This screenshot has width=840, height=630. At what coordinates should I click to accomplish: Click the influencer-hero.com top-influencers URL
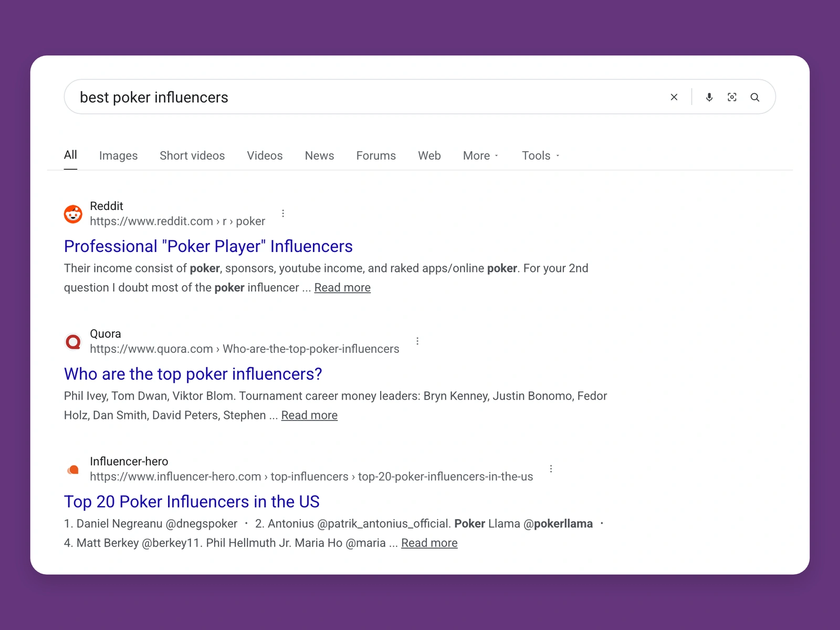[x=311, y=476]
